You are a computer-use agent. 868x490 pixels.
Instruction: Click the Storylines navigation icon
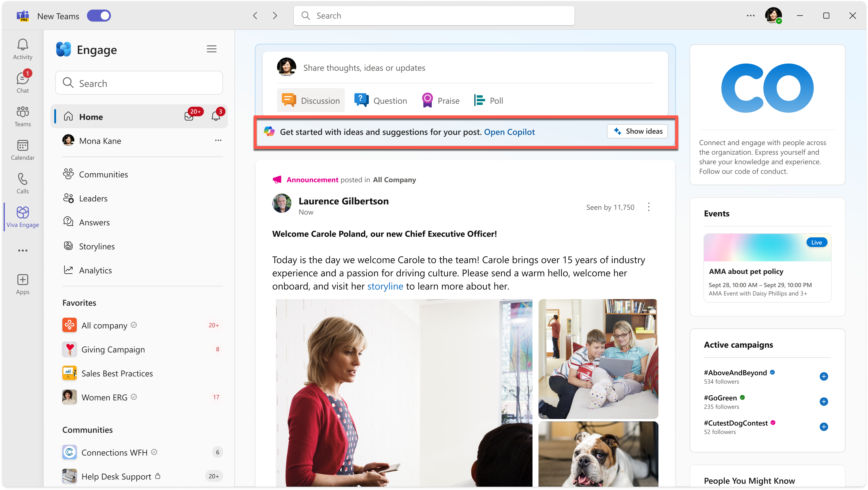pos(69,245)
